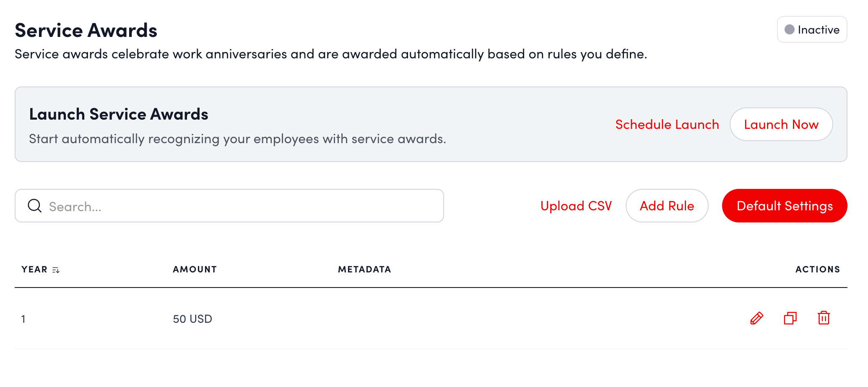Screen dimensions: 868x387
Task: Click the METADATA column header
Action: [x=364, y=269]
